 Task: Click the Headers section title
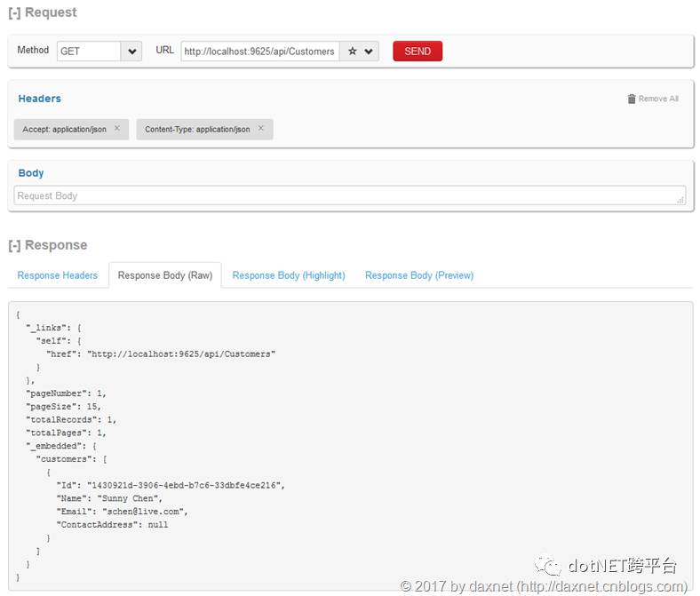(x=40, y=99)
